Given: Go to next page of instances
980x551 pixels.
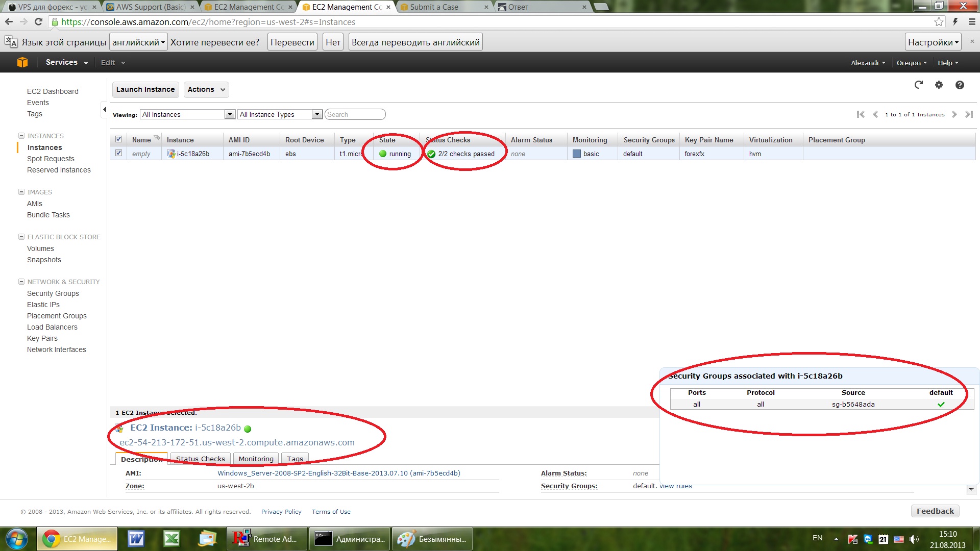Looking at the screenshot, I should 954,114.
